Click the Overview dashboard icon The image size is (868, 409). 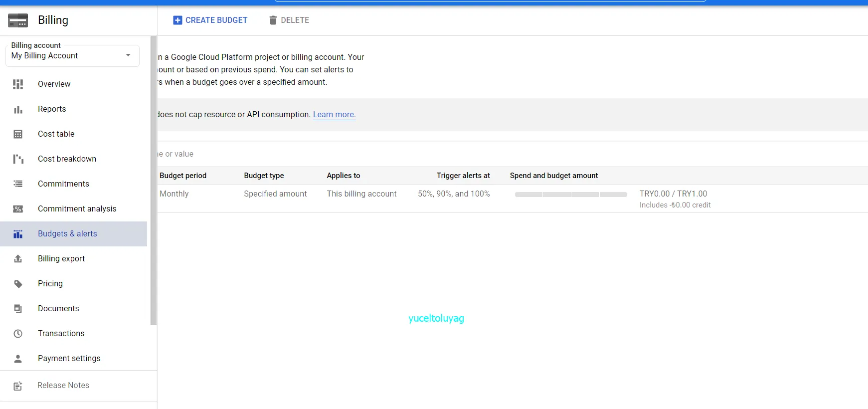tap(18, 84)
